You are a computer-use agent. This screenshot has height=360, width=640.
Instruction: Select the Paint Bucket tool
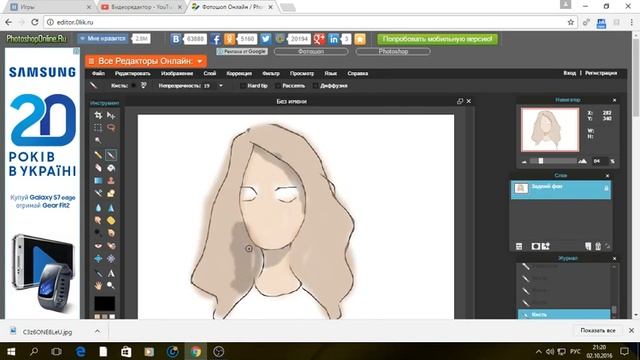tap(111, 168)
